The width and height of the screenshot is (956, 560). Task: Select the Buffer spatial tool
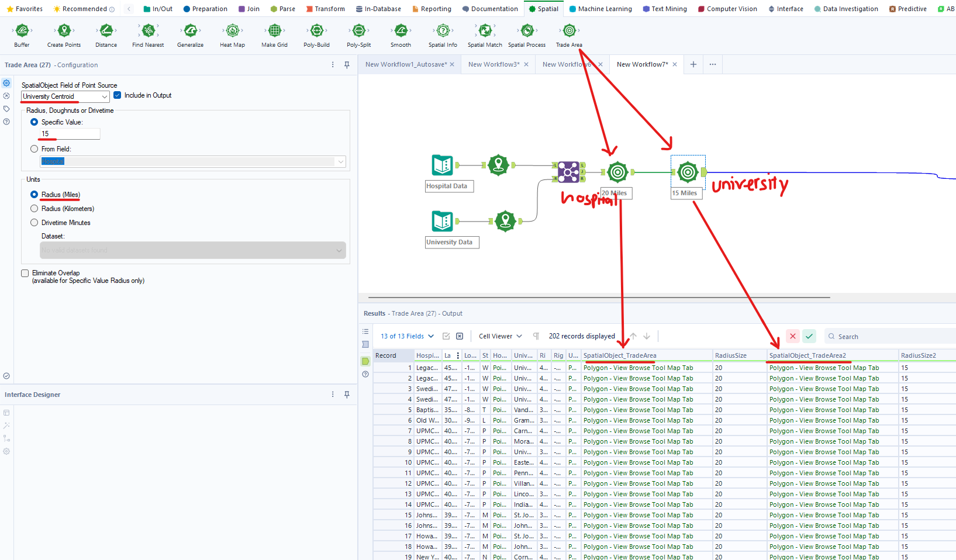22,31
